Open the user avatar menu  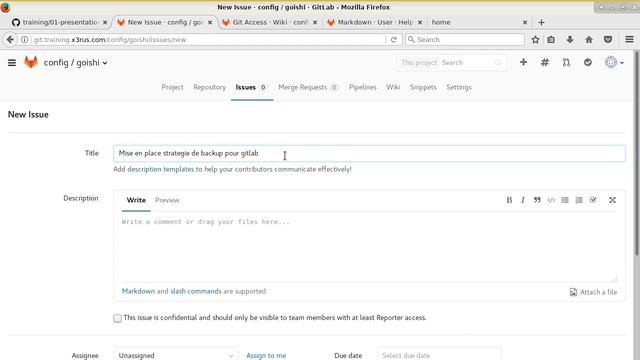point(614,62)
